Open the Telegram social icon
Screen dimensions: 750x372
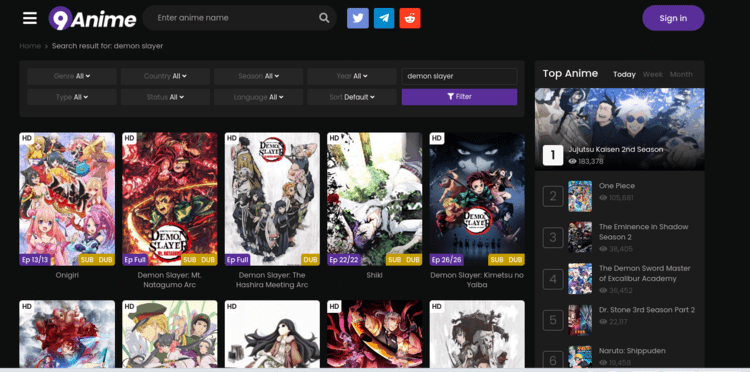point(384,18)
